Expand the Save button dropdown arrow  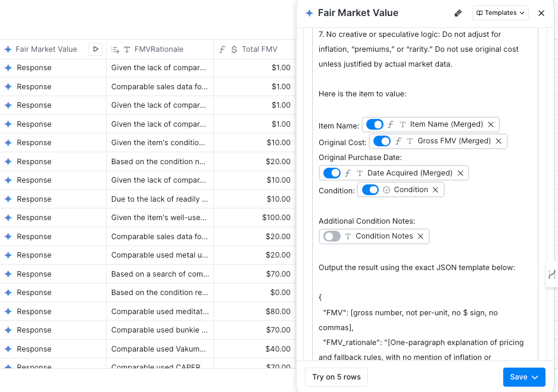click(535, 377)
